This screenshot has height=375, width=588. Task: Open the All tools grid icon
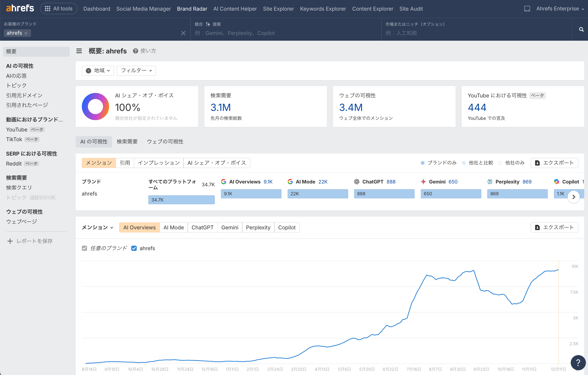tap(47, 9)
